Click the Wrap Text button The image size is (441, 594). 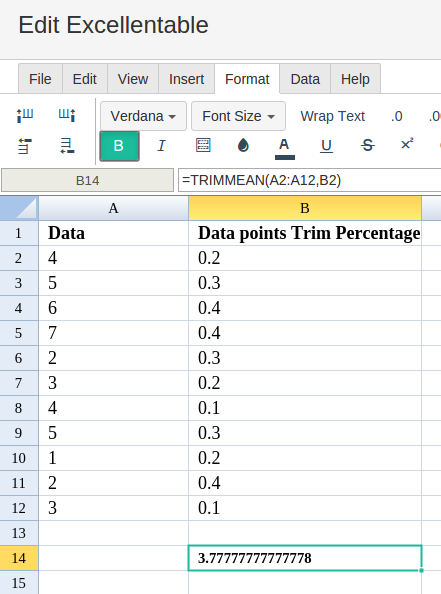click(x=333, y=116)
